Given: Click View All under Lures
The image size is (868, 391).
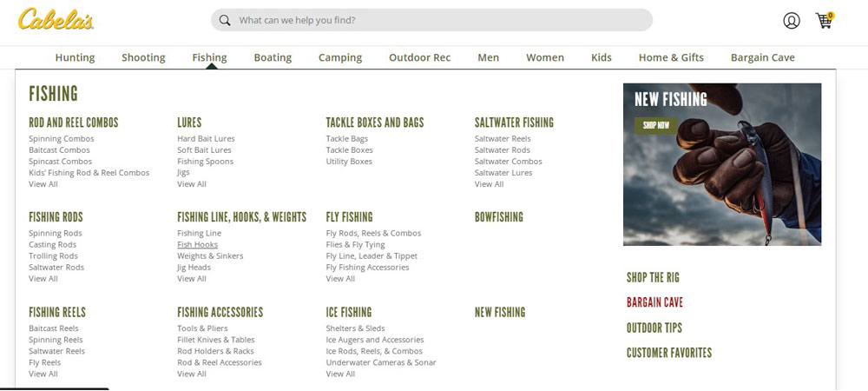Looking at the screenshot, I should pyautogui.click(x=192, y=184).
